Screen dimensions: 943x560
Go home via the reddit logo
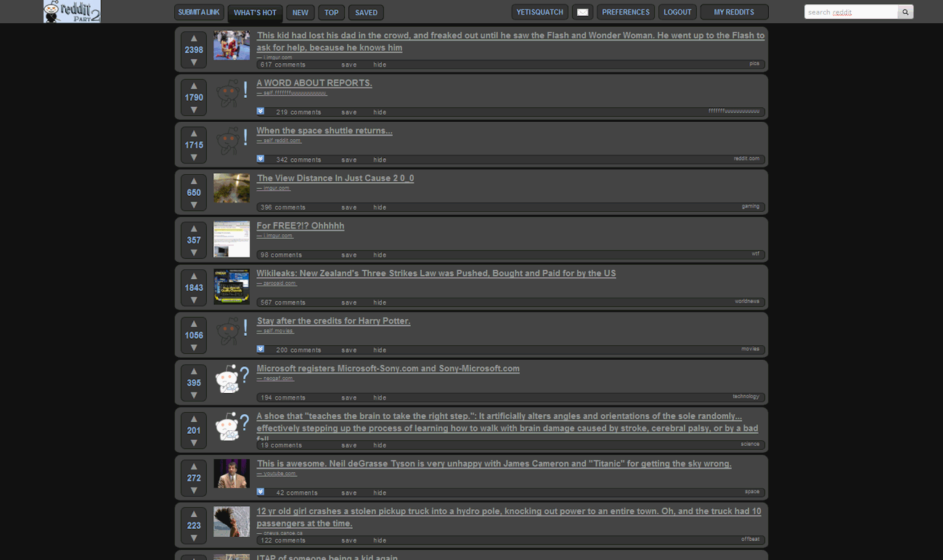(x=72, y=12)
